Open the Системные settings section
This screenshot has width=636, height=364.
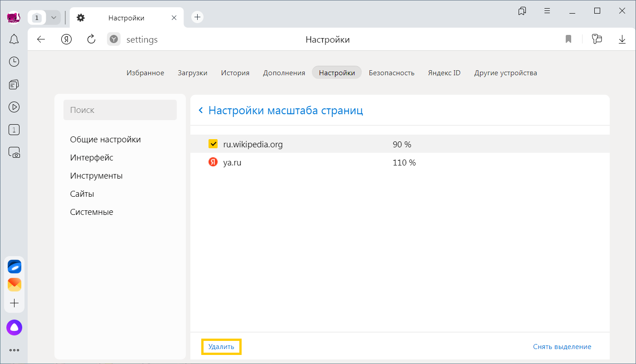coord(92,212)
